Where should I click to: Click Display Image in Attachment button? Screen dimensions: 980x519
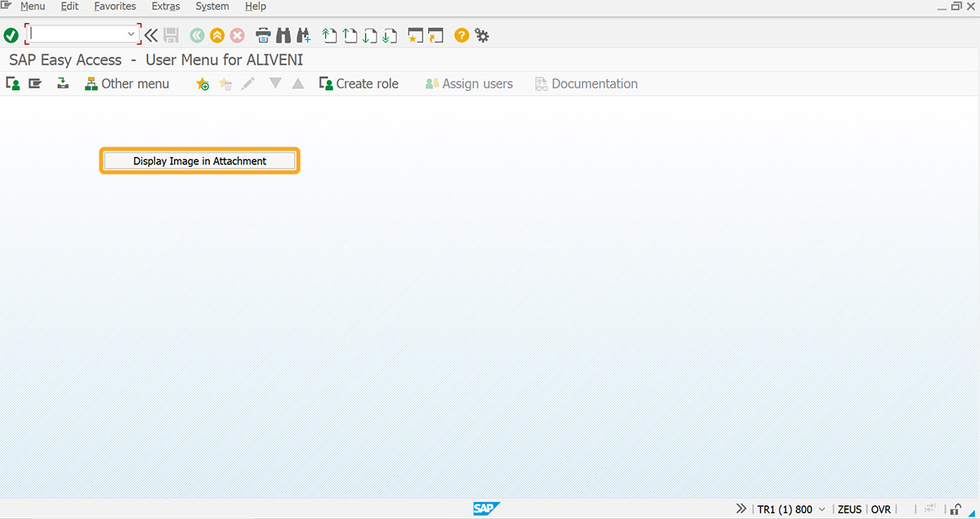[x=200, y=161]
